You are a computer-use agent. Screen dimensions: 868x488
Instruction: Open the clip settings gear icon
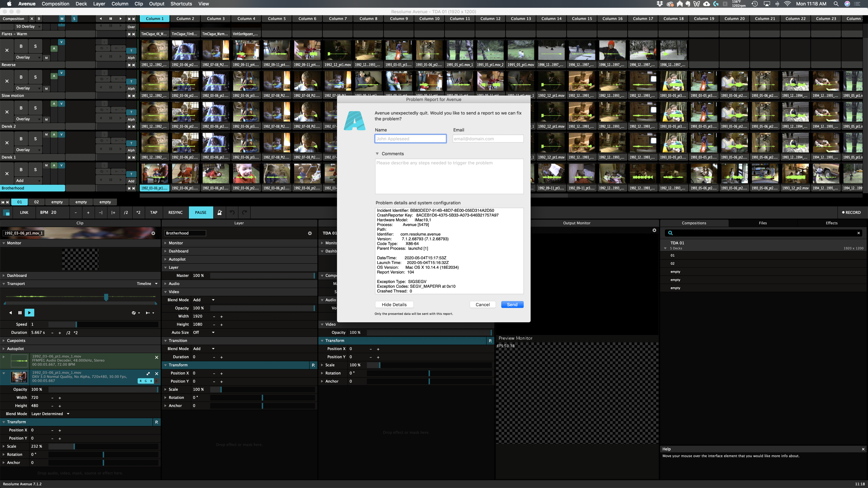click(153, 233)
